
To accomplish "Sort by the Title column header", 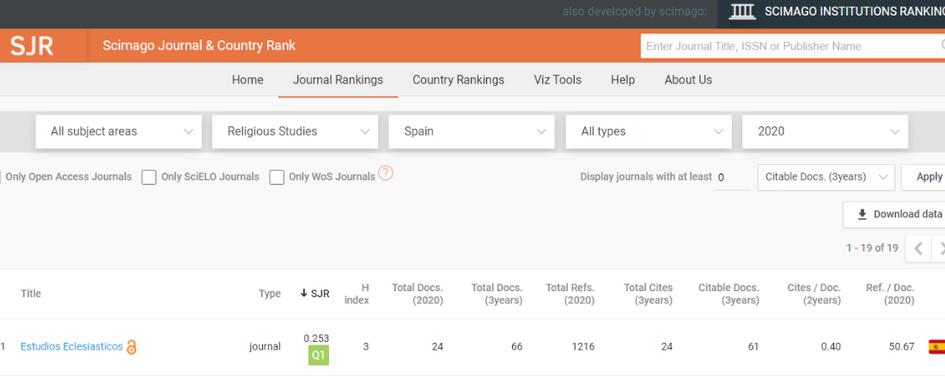I will tap(31, 294).
